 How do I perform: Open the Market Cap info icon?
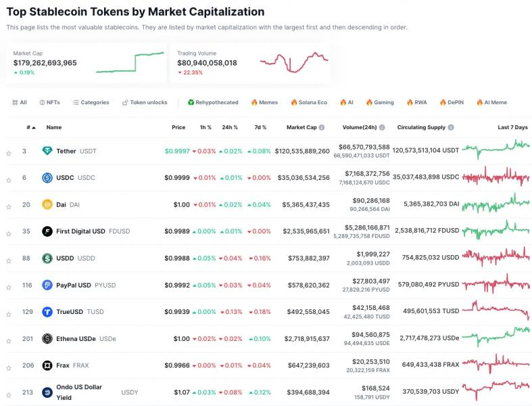(322, 127)
